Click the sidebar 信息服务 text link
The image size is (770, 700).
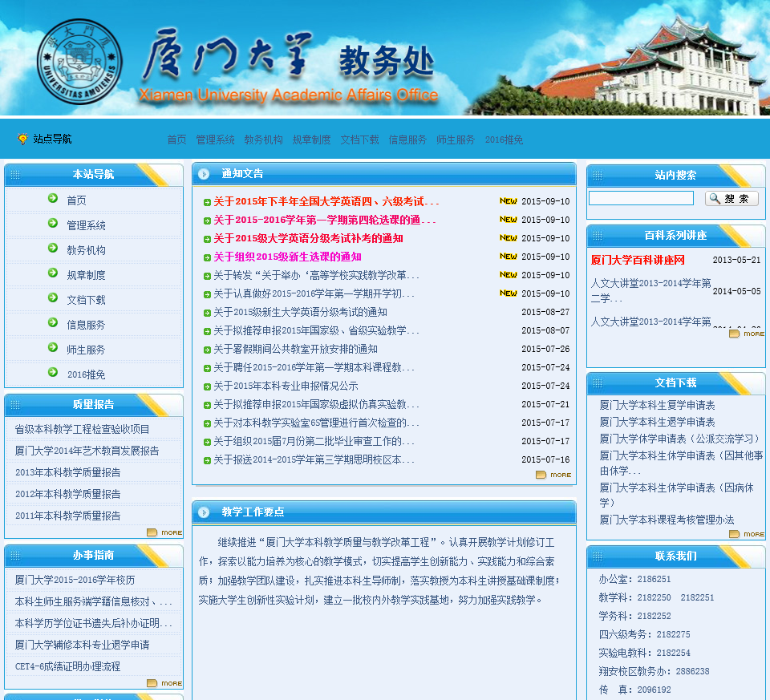click(x=86, y=325)
